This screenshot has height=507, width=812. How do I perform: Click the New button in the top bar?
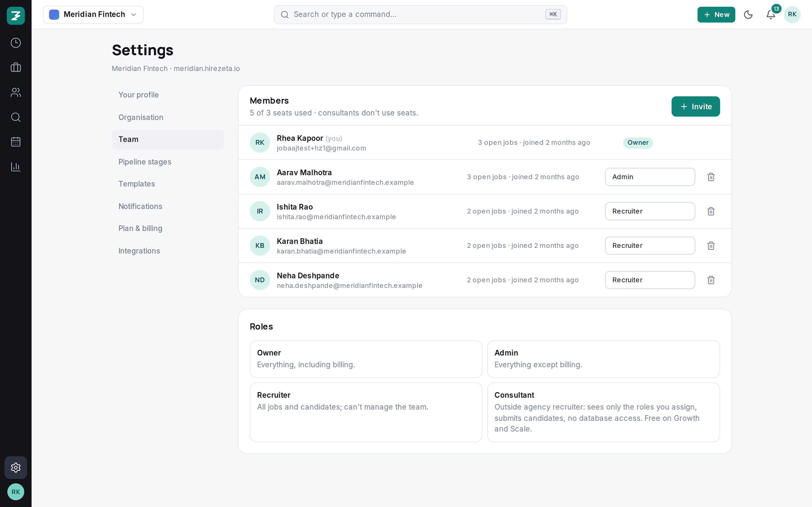tap(716, 14)
